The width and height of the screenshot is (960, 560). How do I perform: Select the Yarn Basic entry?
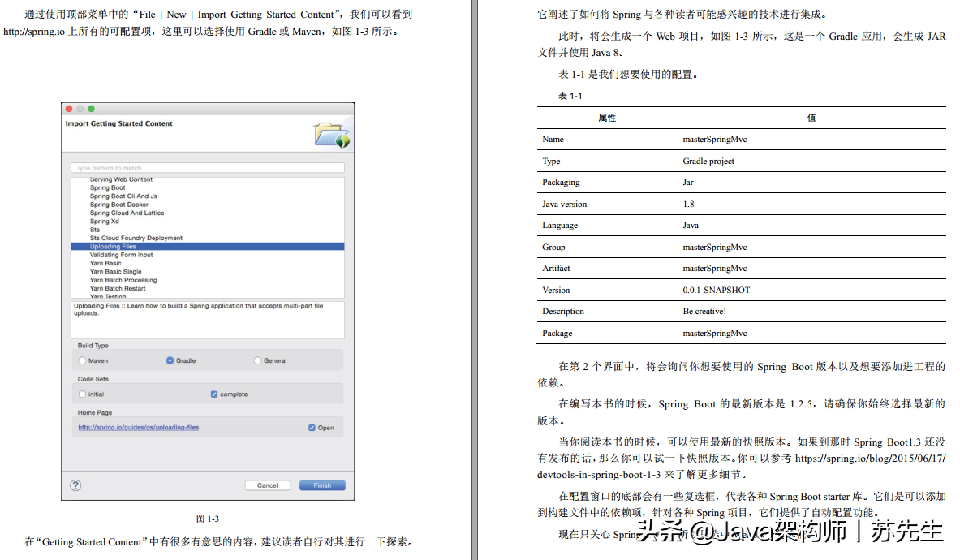[106, 263]
